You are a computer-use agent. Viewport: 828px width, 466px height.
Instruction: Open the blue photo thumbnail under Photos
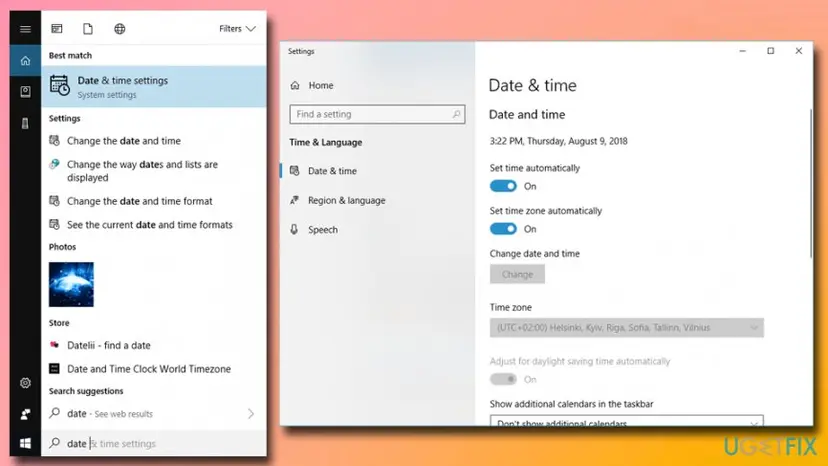coord(71,285)
